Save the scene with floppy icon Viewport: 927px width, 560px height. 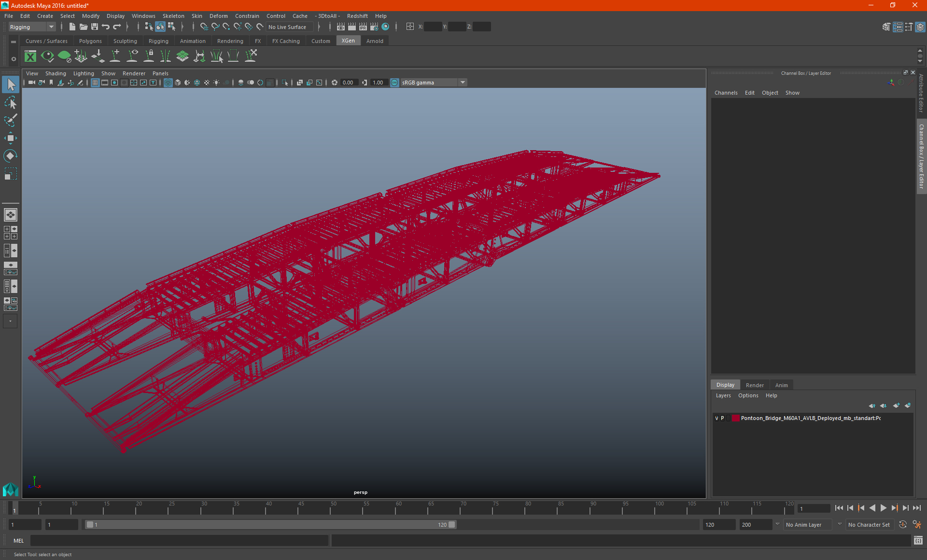coord(95,27)
